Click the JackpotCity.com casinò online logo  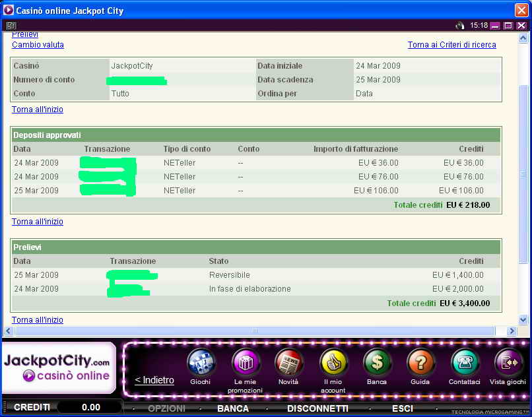[59, 368]
